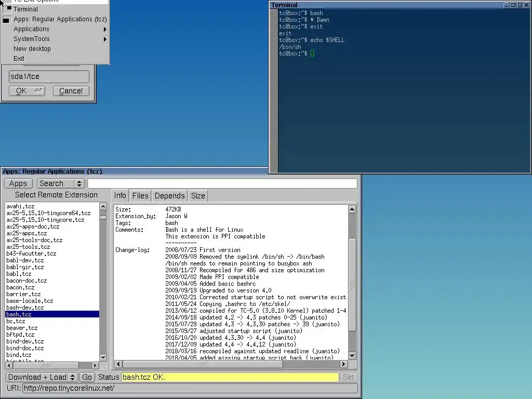Click extension list vertical scrollbar thumb

(103, 218)
